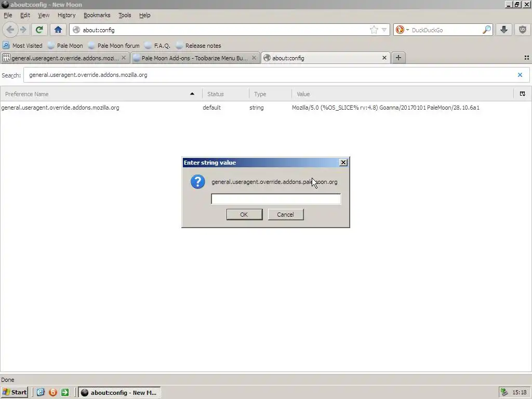Confirm the dialog with OK
The height and width of the screenshot is (399, 532).
[x=244, y=215]
